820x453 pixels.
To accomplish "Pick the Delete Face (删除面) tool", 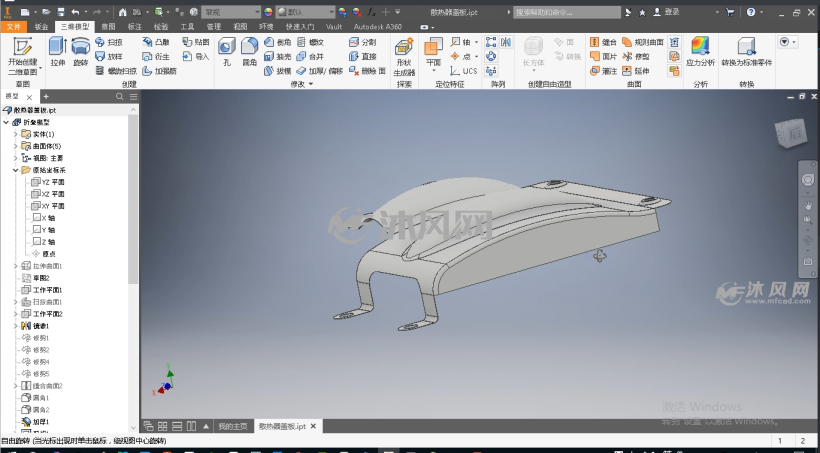I will [x=367, y=71].
